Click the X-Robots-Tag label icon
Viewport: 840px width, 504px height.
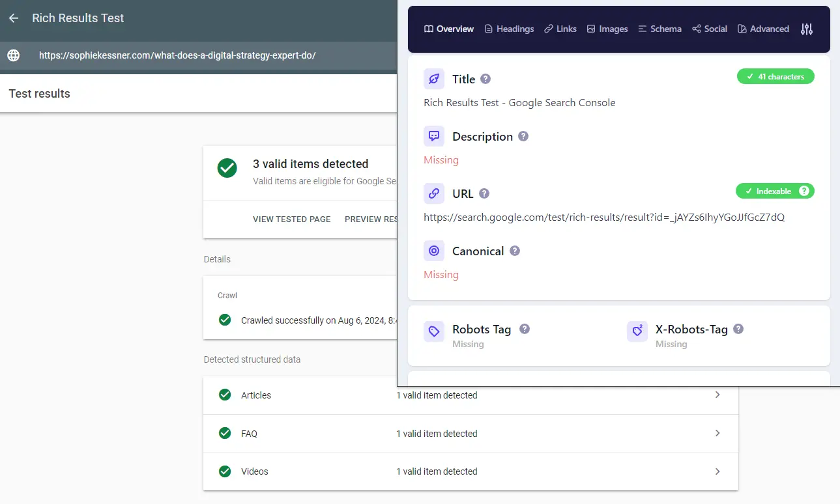(x=637, y=331)
